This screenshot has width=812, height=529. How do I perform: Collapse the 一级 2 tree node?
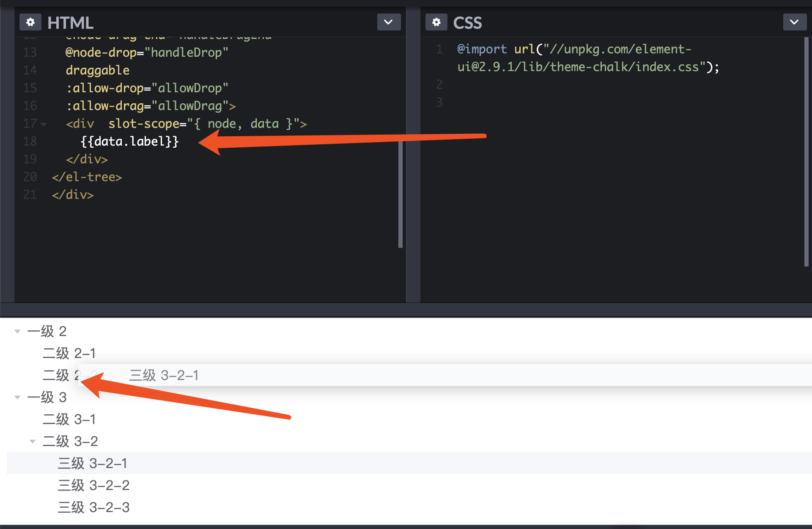coord(17,331)
